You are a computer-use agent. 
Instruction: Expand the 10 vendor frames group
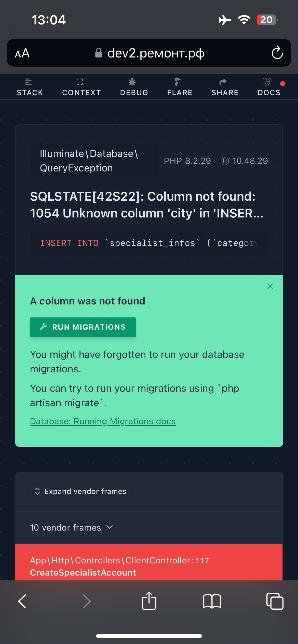(71, 528)
